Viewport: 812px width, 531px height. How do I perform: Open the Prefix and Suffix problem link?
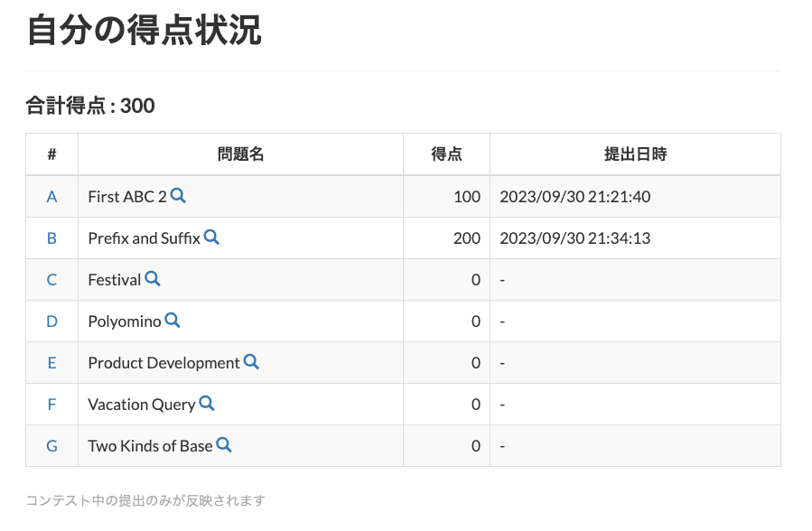[x=145, y=238]
